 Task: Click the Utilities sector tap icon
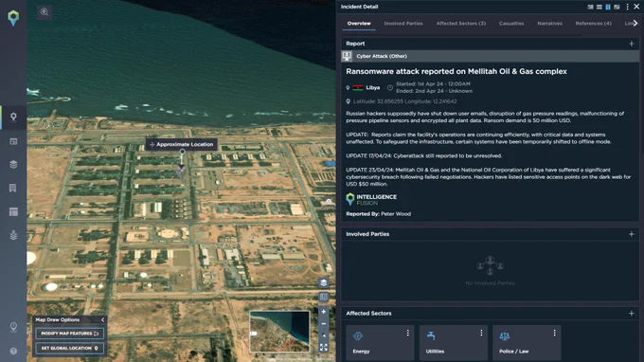tap(431, 336)
